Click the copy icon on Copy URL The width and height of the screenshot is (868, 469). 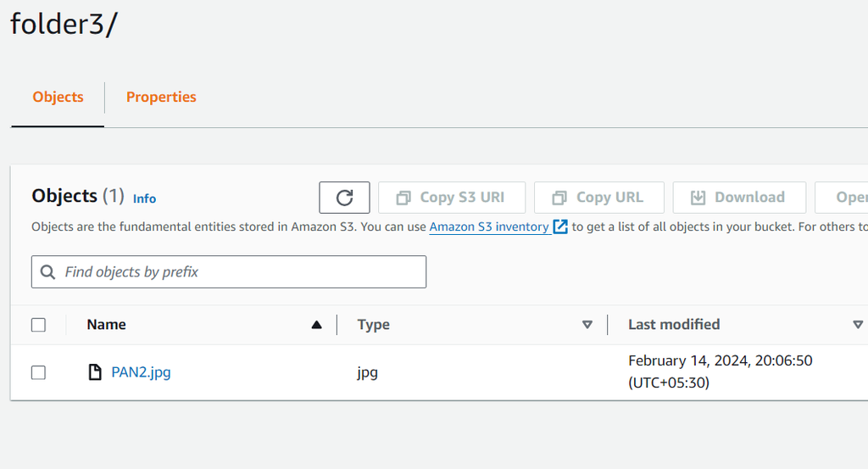(559, 198)
